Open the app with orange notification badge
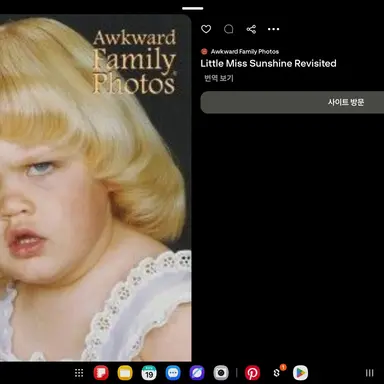The width and height of the screenshot is (384, 384). click(x=277, y=372)
